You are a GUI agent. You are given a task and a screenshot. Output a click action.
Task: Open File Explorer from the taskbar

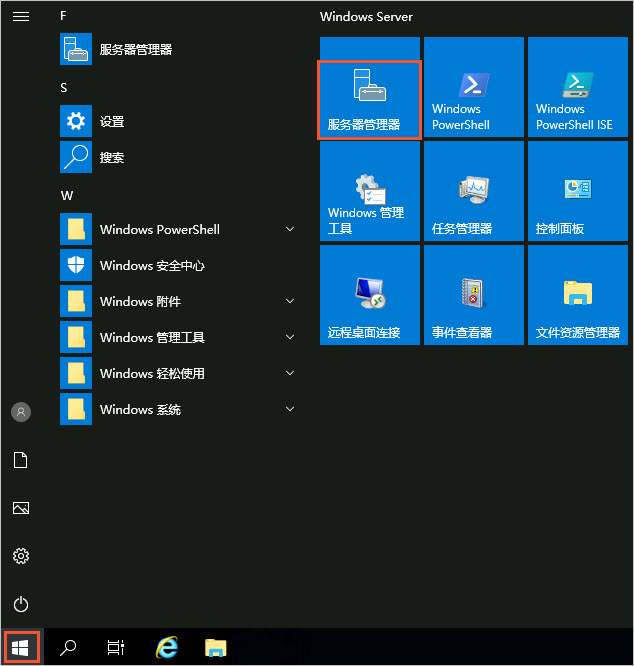pyautogui.click(x=216, y=648)
